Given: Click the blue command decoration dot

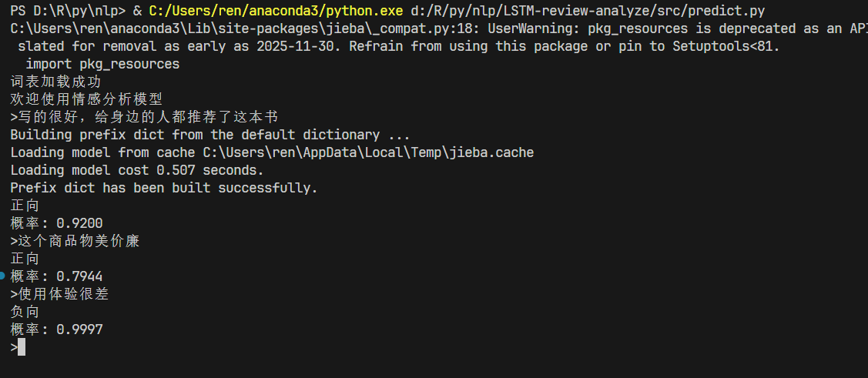Looking at the screenshot, I should pos(3,276).
